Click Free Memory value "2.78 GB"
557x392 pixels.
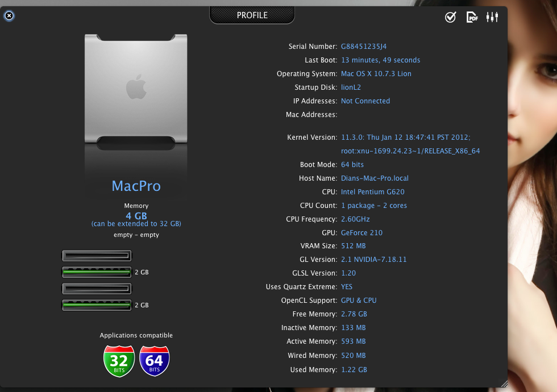(x=354, y=314)
